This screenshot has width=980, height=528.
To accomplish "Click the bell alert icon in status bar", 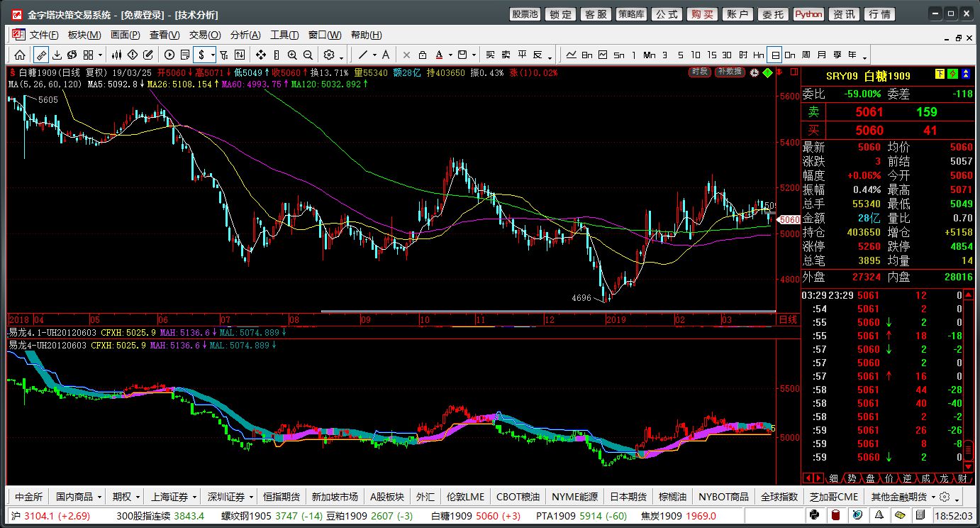I will coord(879,515).
